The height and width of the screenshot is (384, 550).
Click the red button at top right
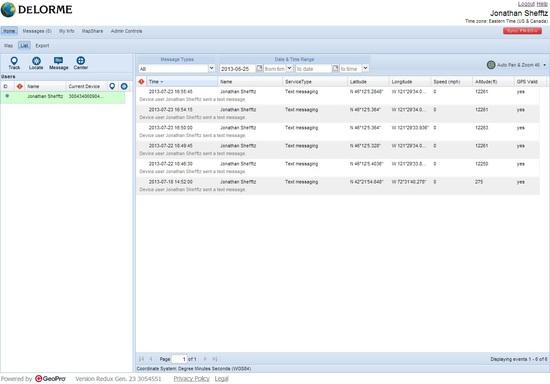(x=522, y=31)
